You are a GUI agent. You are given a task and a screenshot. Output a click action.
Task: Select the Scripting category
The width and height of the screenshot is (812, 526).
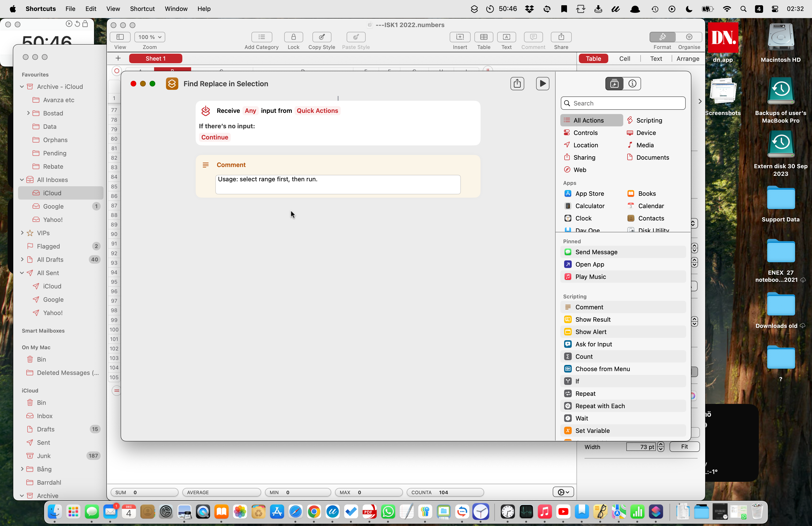pyautogui.click(x=649, y=120)
